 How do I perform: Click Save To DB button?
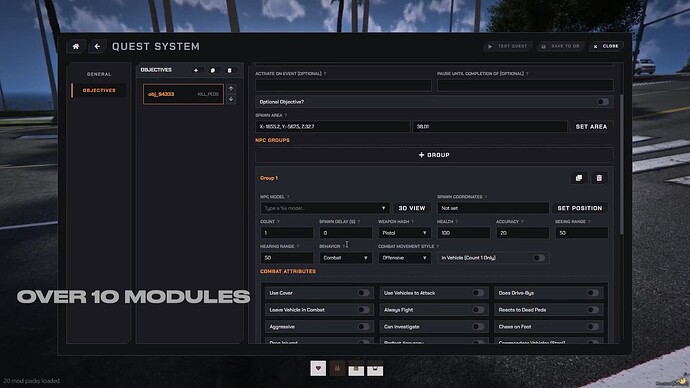[x=561, y=46]
